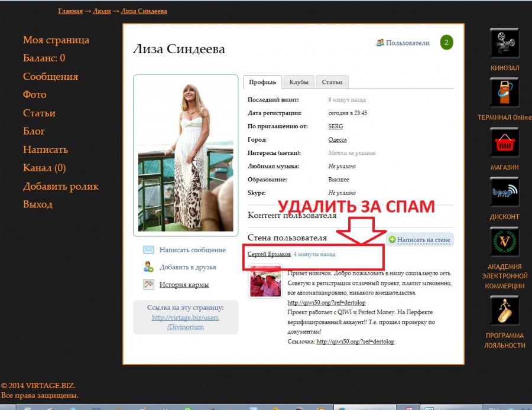Open the Кинозал film projector icon

pos(504,43)
